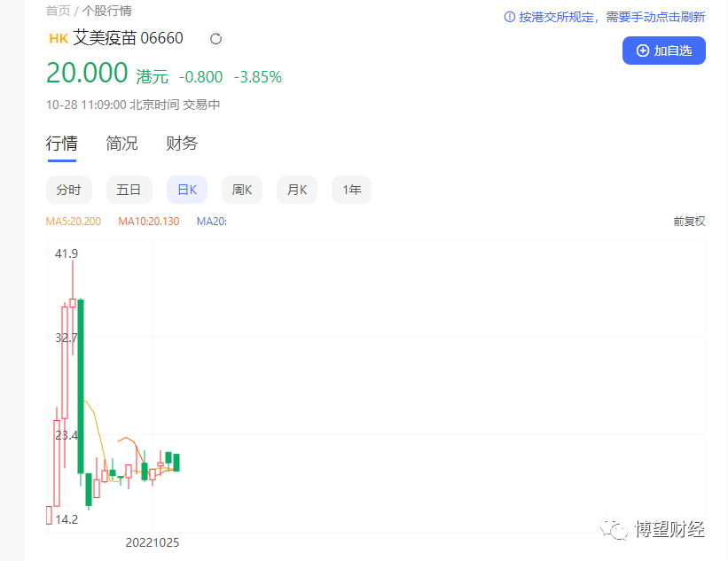This screenshot has height=561, width=728.
Task: Click the MA10:20.130 indicator label
Action: tap(149, 222)
